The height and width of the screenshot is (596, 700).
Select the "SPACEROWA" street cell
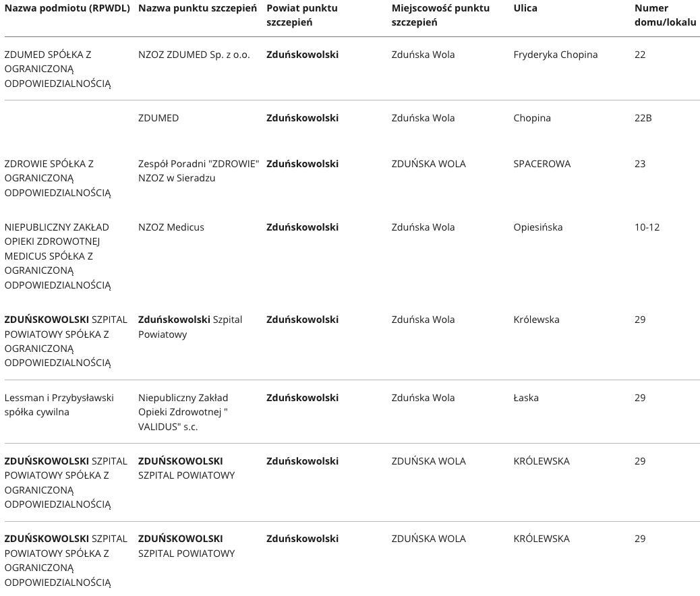coord(542,164)
